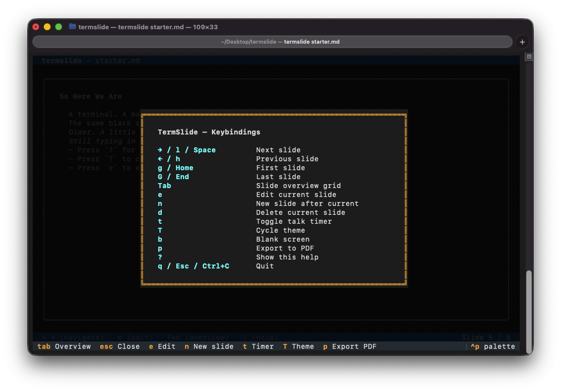The height and width of the screenshot is (392, 561).
Task: Click 'tab Overview' in footer bar
Action: tap(64, 346)
